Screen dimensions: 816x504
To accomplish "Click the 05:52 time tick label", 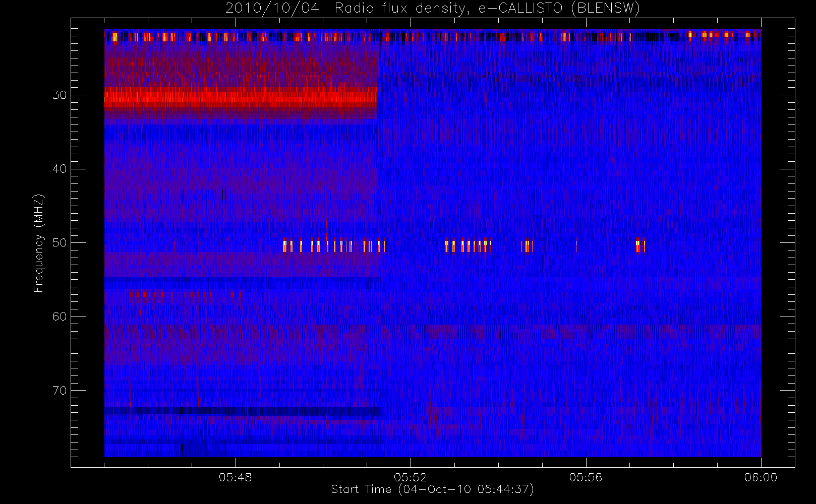I will click(x=411, y=477).
